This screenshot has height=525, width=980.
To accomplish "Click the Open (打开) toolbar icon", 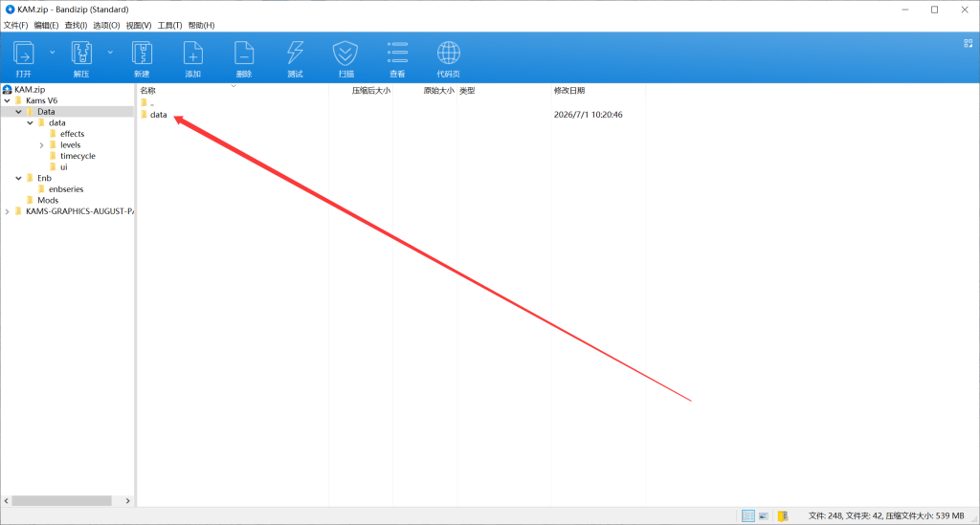I will click(24, 54).
